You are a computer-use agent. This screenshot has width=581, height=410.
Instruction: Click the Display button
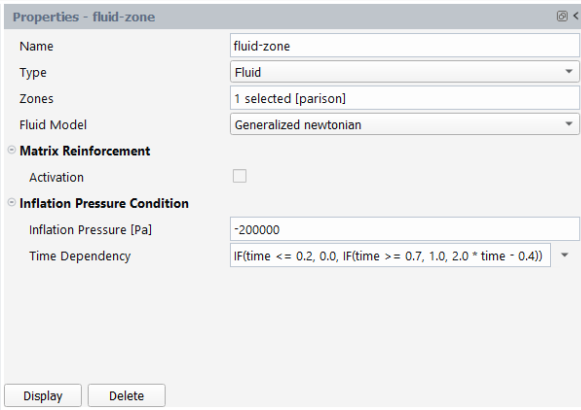pos(43,396)
